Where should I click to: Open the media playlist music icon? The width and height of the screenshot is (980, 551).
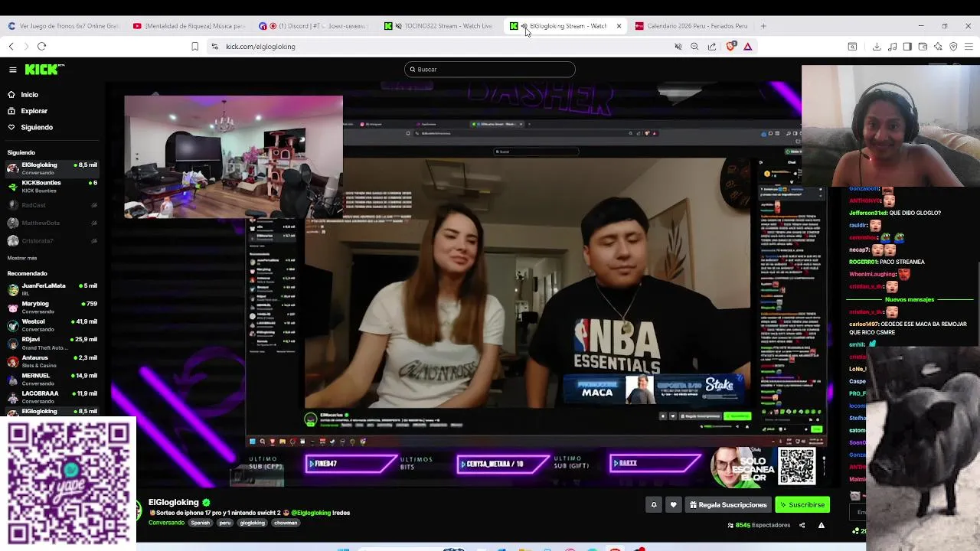pyautogui.click(x=892, y=47)
